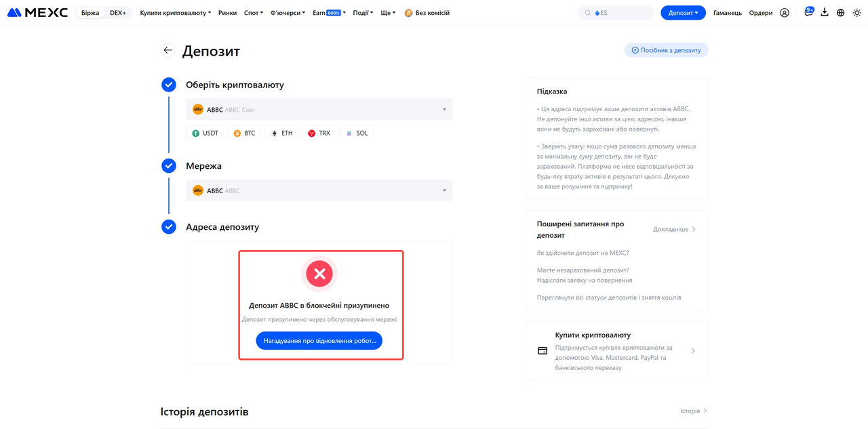Viewport: 868px width, 429px height.
Task: Open Гаманець in the top bar
Action: pyautogui.click(x=728, y=13)
